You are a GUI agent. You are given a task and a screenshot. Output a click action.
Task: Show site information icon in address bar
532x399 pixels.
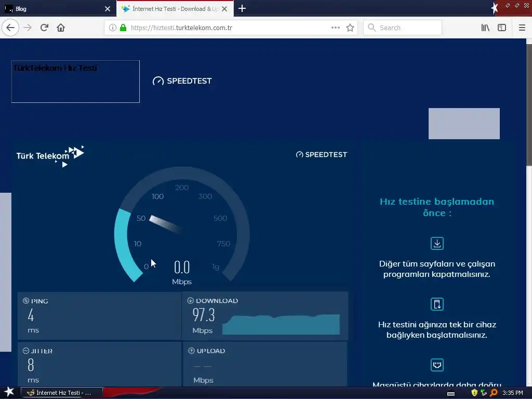click(x=113, y=28)
